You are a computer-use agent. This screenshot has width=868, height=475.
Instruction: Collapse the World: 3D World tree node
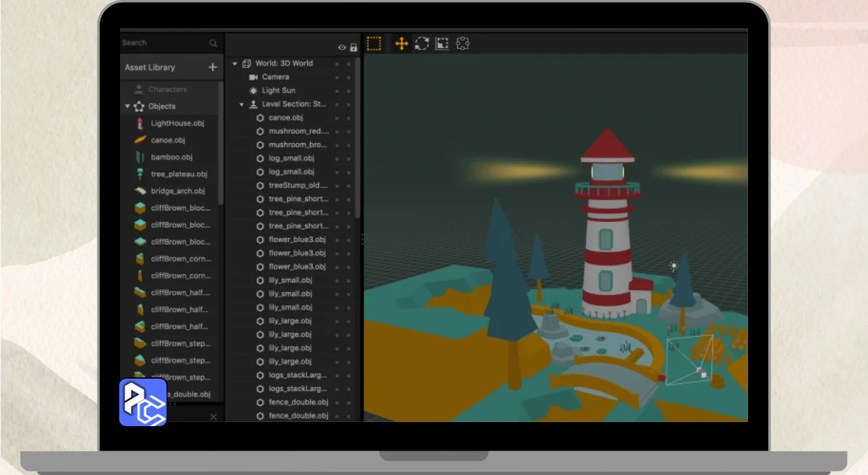pos(235,64)
